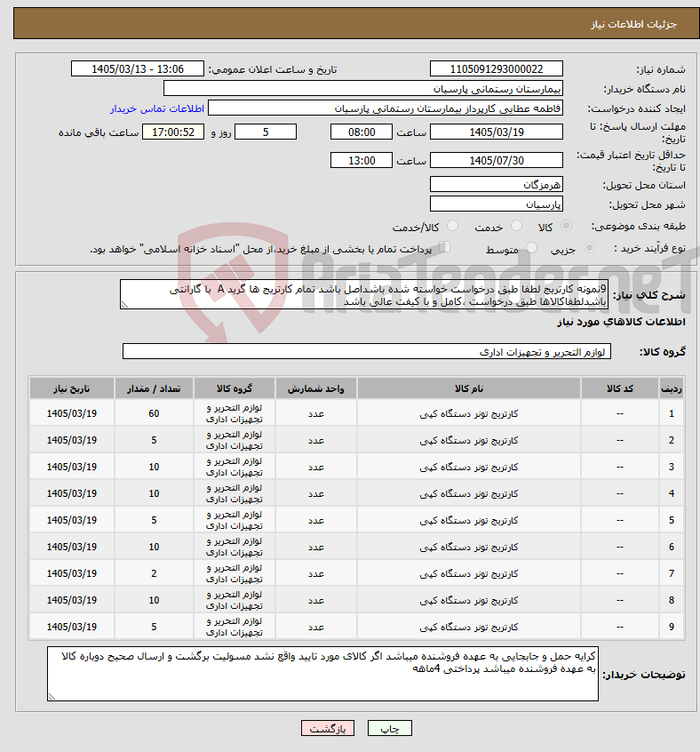Screen dimensions: 700x752
Task: Click the بازگشت (back) button
Action: coord(328,729)
